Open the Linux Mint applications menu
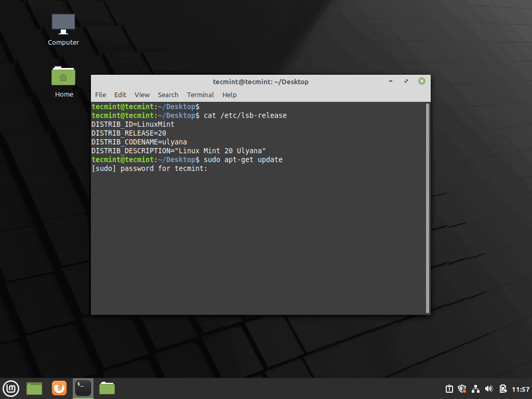532x399 pixels. [11, 388]
